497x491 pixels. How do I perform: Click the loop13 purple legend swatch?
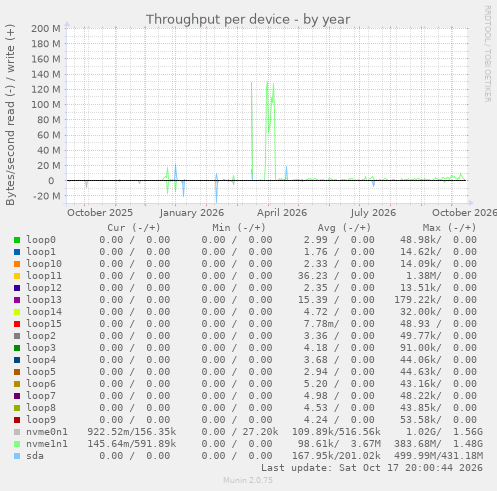coord(17,300)
